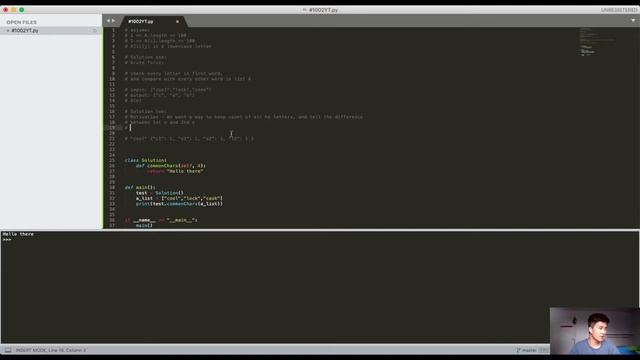Screen dimensions: 640x360
Task: Click the a_list assignment line
Action: click(x=179, y=198)
